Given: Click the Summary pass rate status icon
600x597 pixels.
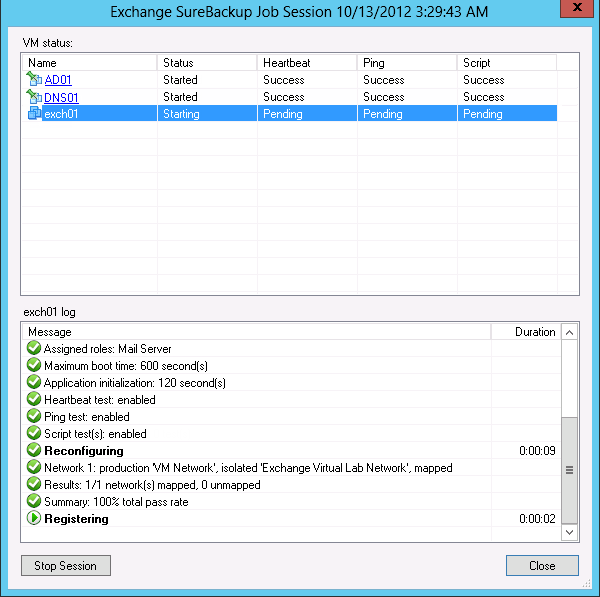Looking at the screenshot, I should 34,501.
